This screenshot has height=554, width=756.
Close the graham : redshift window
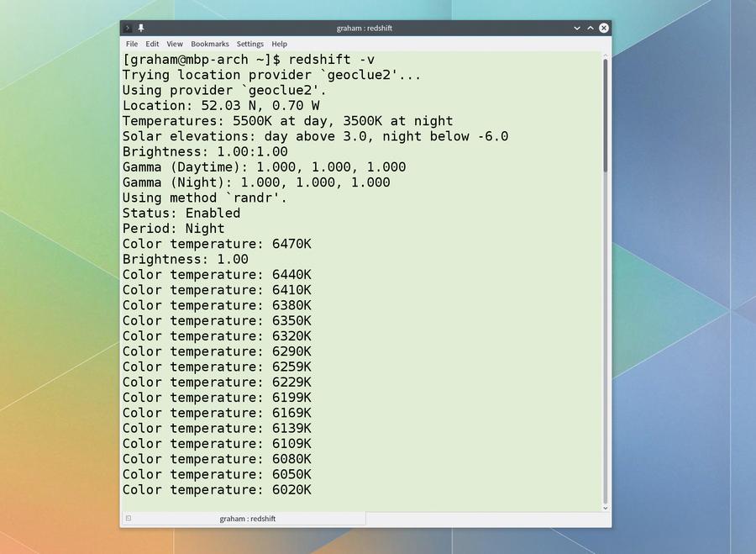point(604,28)
